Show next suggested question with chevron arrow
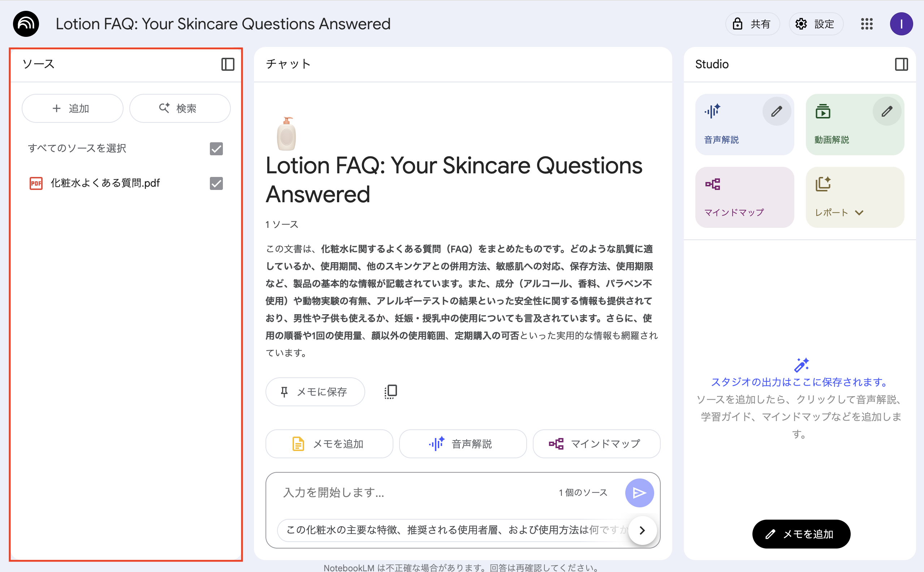Viewport: 924px width, 572px height. click(x=642, y=530)
